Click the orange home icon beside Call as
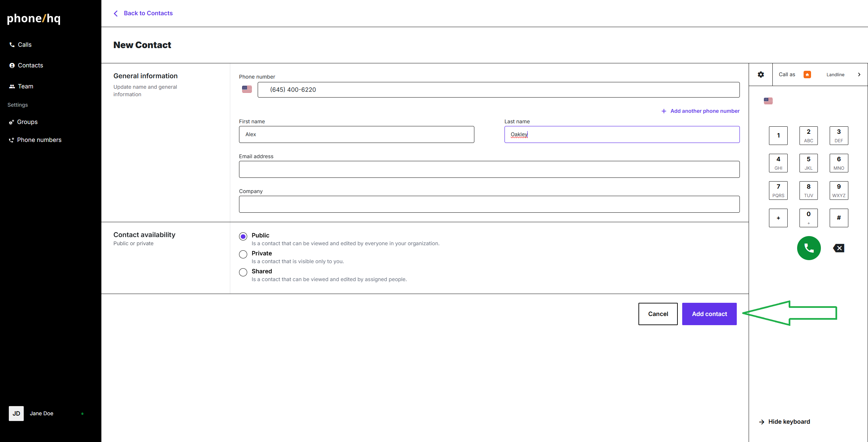The width and height of the screenshot is (868, 442). [807, 75]
